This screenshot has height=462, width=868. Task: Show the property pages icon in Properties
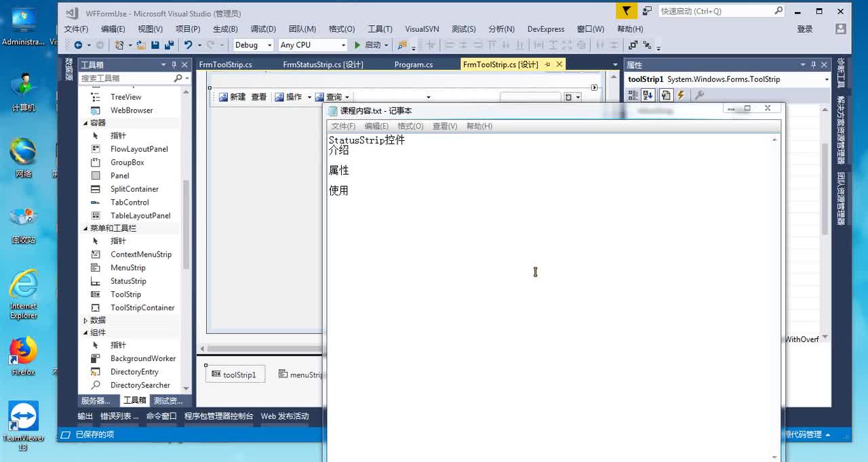coord(666,96)
